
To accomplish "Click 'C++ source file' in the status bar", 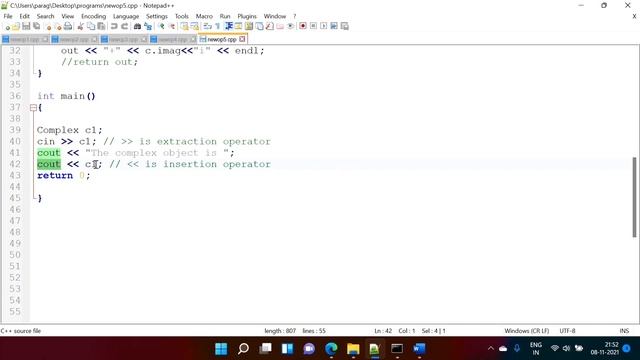I will point(21,331).
